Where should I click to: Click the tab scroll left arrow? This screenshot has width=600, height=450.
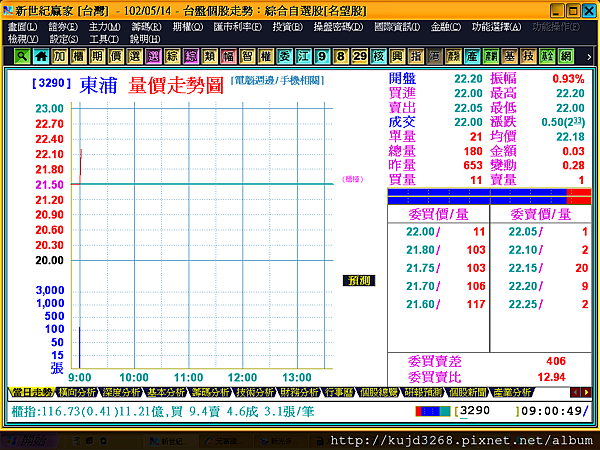[575, 392]
